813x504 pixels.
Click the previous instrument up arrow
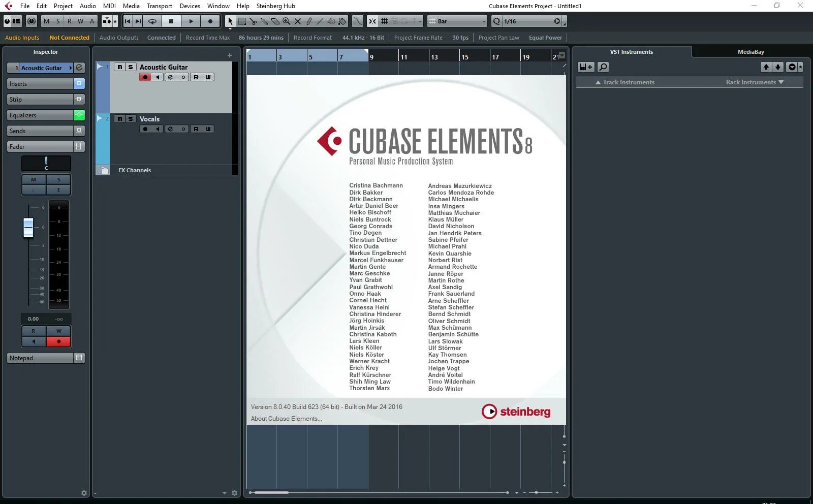click(766, 67)
